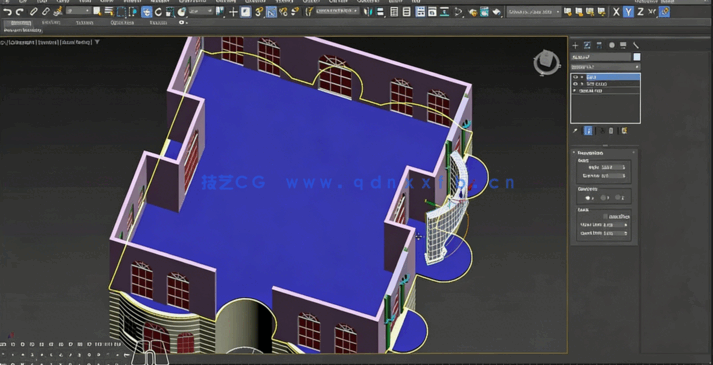Toggle the 3D Snaps button

259,12
